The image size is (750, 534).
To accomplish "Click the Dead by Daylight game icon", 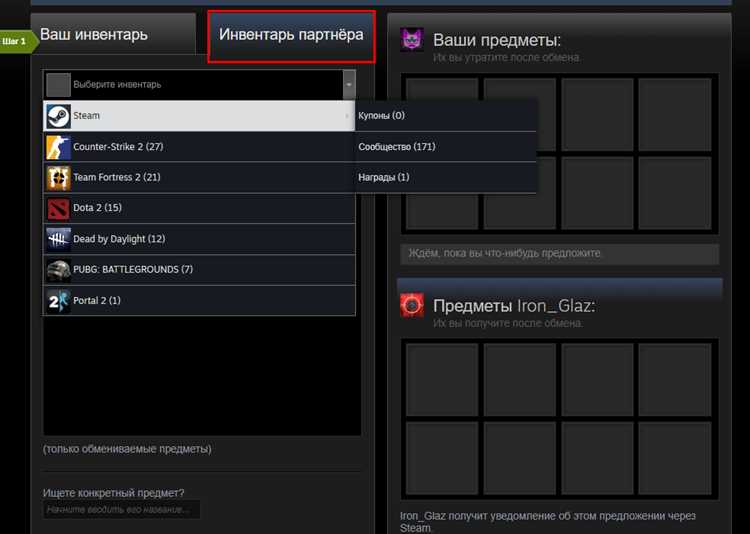I will click(58, 239).
